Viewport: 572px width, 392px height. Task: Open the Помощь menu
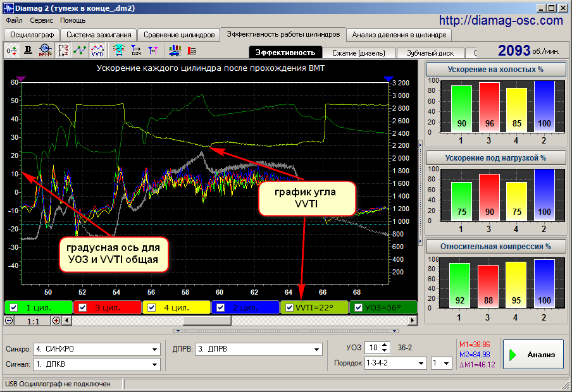click(73, 20)
